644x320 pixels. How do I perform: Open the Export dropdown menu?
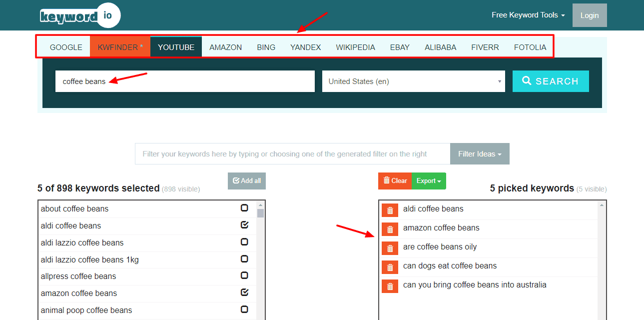click(x=429, y=181)
